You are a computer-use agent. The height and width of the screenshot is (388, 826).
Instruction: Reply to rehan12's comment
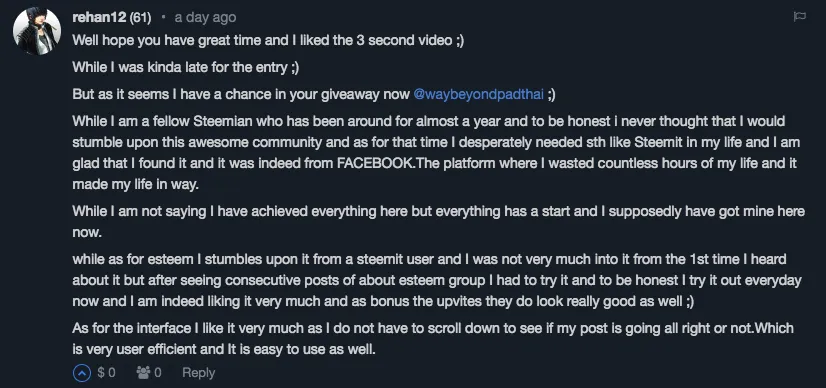(x=199, y=373)
